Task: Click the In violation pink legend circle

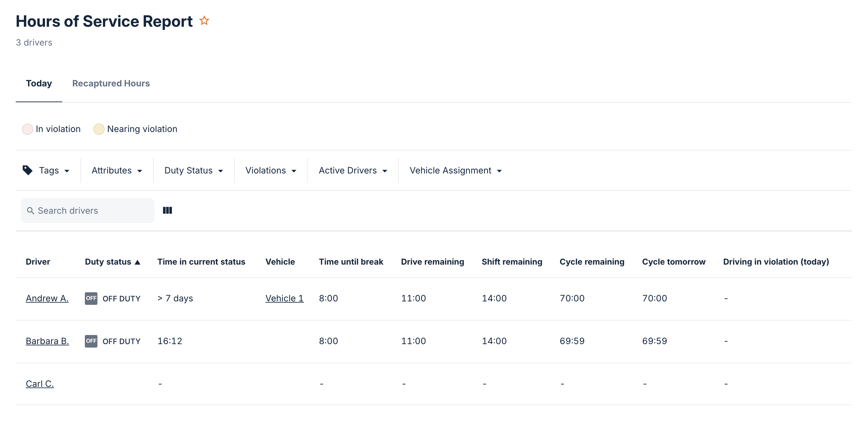Action: tap(28, 129)
